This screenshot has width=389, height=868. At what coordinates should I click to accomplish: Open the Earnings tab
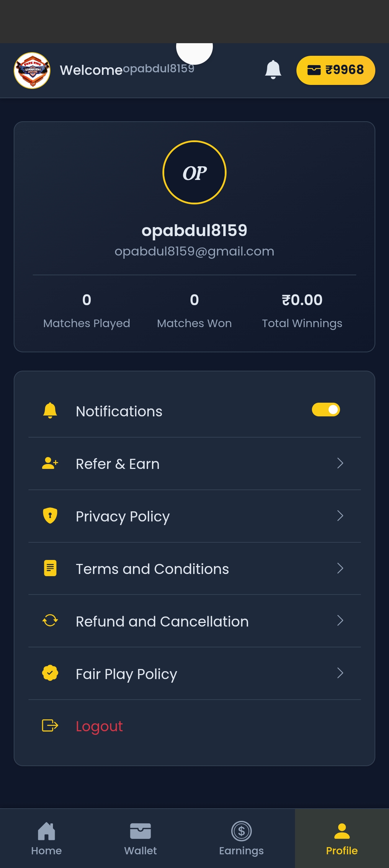(241, 838)
